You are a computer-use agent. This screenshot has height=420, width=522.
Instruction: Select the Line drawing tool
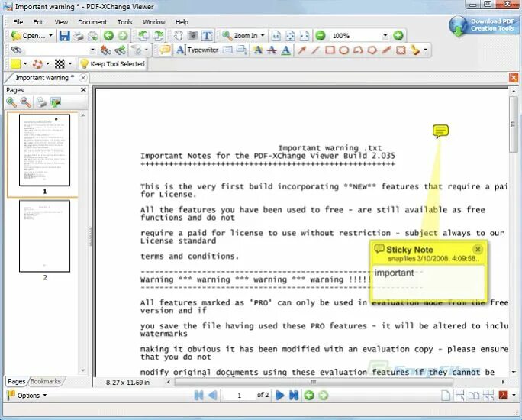(316, 50)
